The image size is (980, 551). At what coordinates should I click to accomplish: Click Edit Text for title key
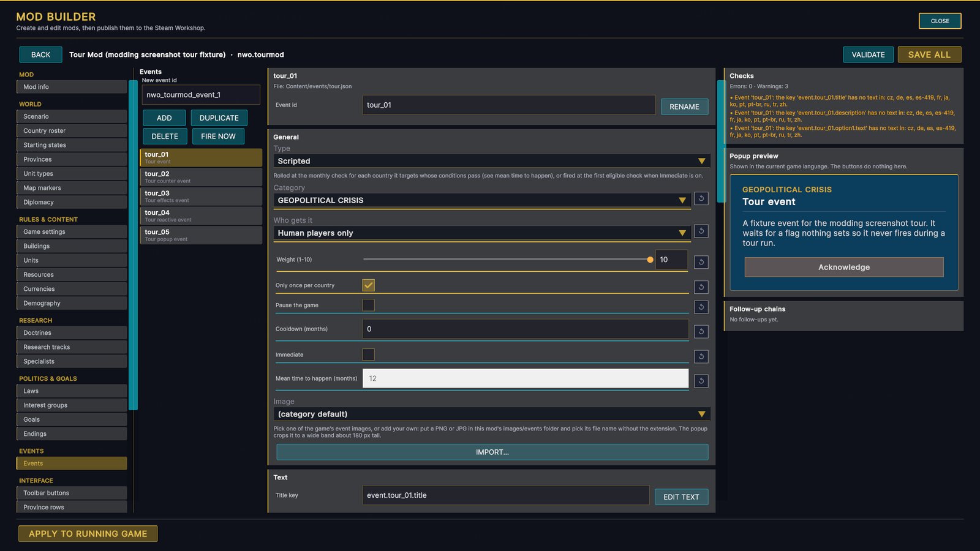click(x=681, y=497)
